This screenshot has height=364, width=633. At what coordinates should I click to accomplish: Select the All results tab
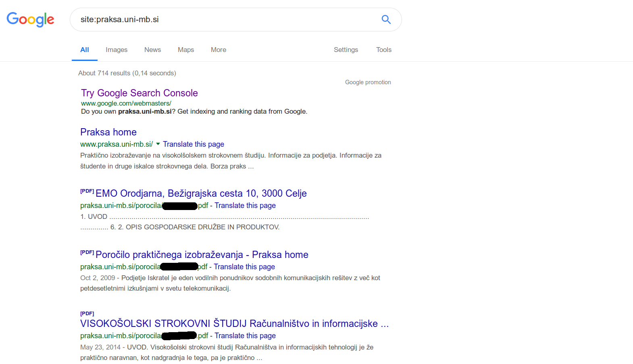[x=85, y=50]
